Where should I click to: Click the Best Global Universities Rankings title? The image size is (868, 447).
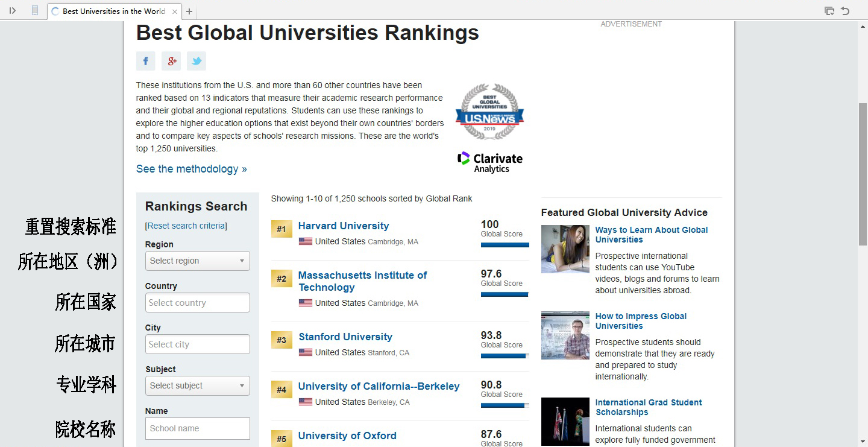tap(307, 33)
